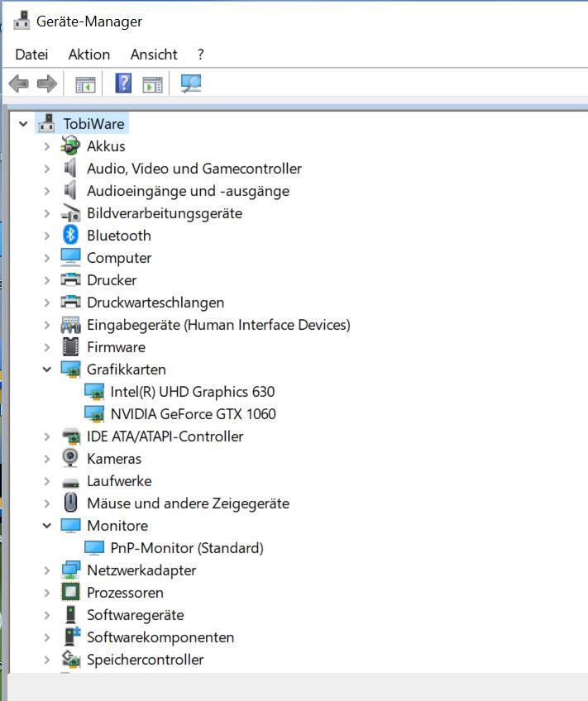Open the Ansicht menu
Image resolution: width=588 pixels, height=701 pixels.
[153, 55]
